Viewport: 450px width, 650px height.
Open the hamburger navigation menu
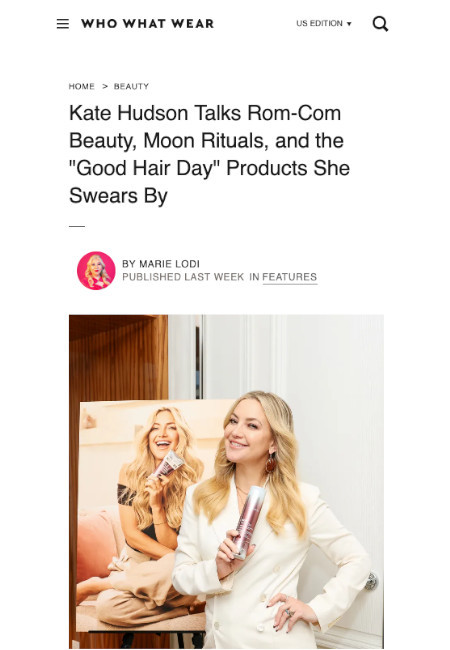coord(63,24)
